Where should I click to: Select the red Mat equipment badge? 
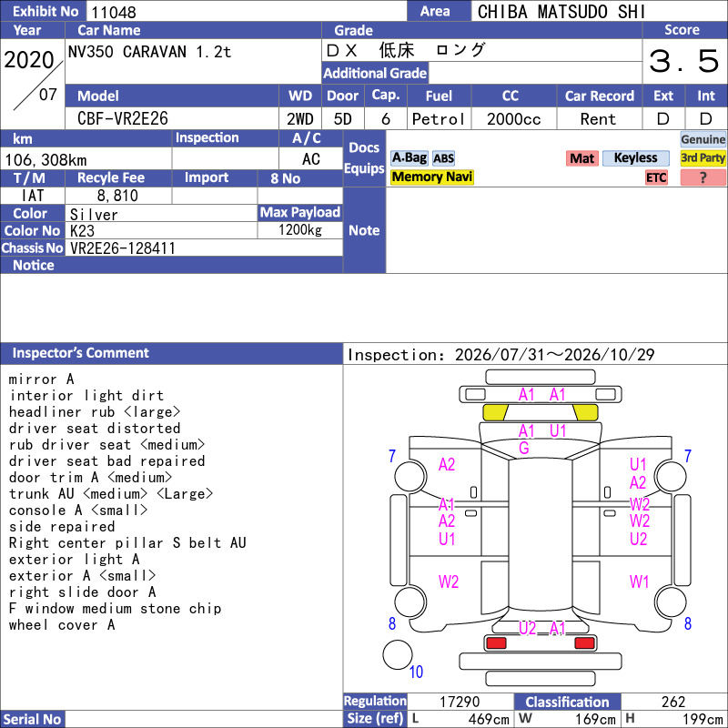[581, 158]
